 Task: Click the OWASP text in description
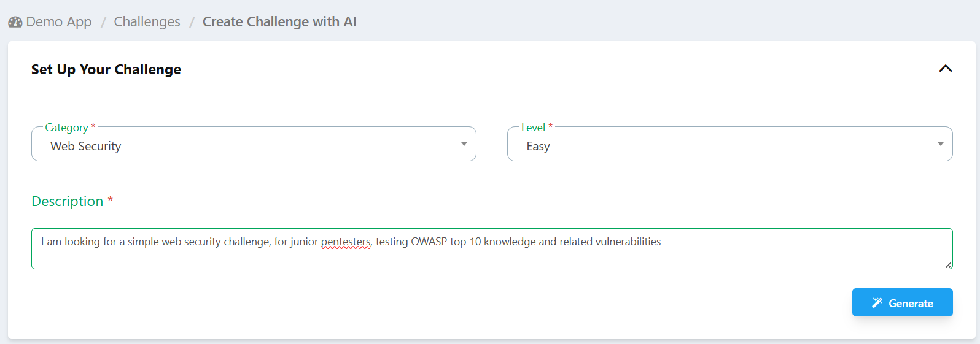429,242
